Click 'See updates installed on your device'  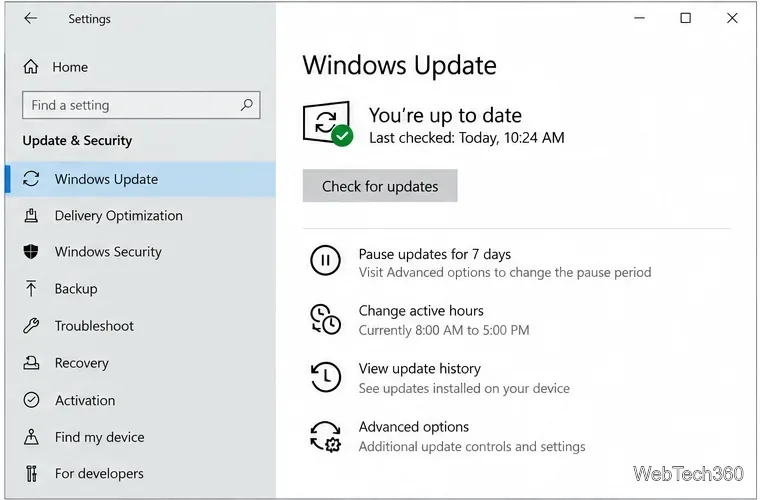pos(464,388)
